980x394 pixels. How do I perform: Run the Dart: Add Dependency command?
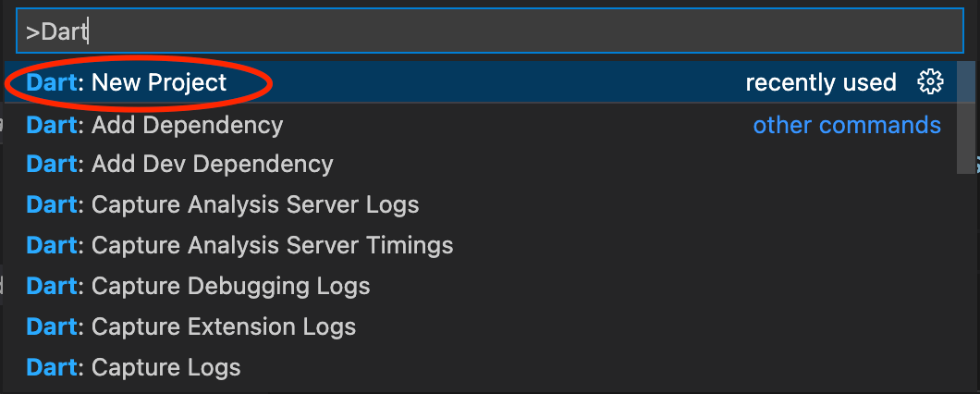(482, 125)
